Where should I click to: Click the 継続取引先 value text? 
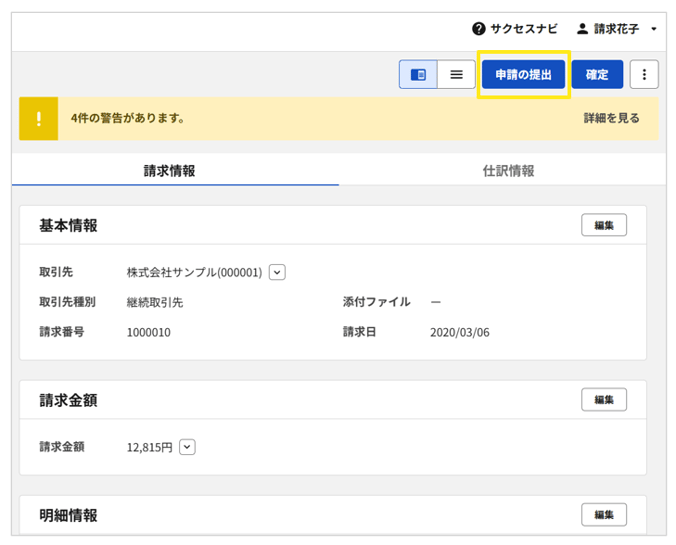tap(155, 302)
